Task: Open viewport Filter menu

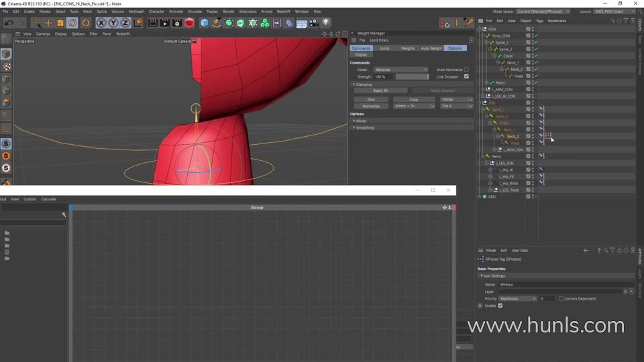Action: tap(94, 34)
